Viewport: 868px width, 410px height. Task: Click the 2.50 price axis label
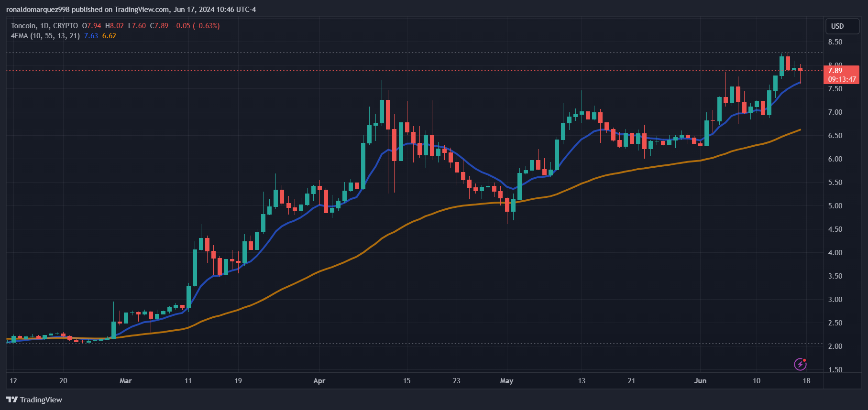pyautogui.click(x=835, y=323)
